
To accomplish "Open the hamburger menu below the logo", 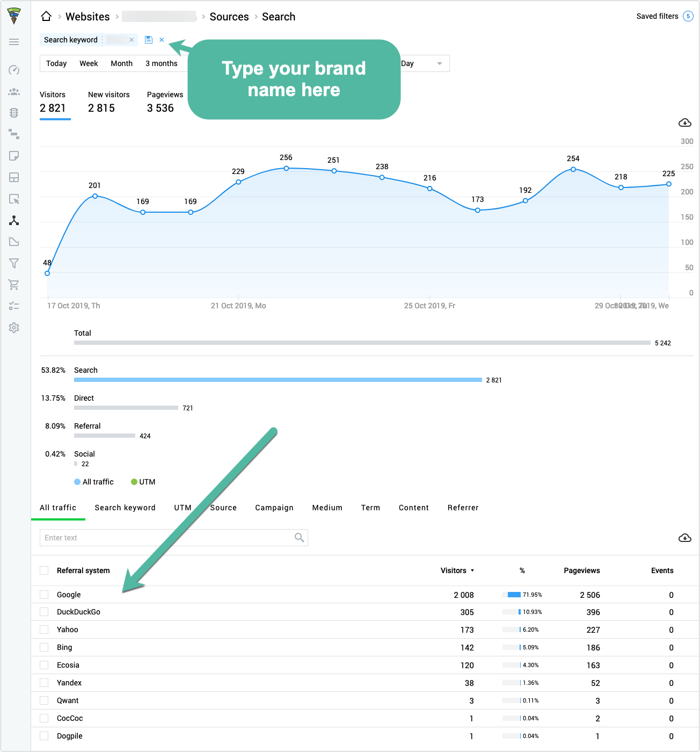I will (14, 42).
